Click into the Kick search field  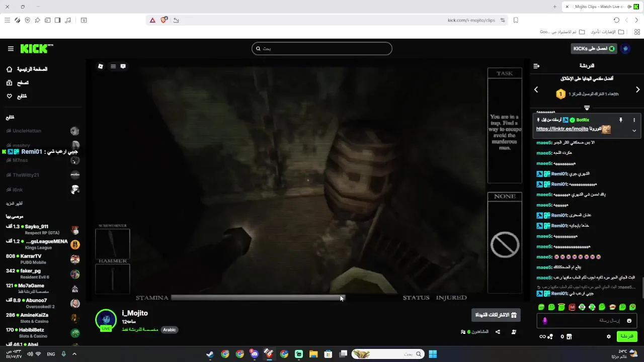tap(322, 49)
